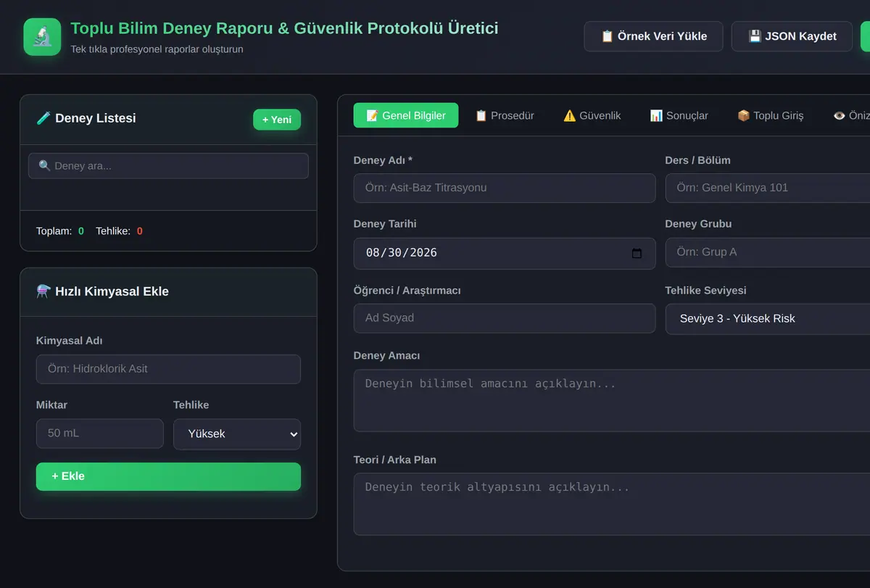The height and width of the screenshot is (588, 870).
Task: Select the Genel Bilgiler tab
Action: coord(406,115)
